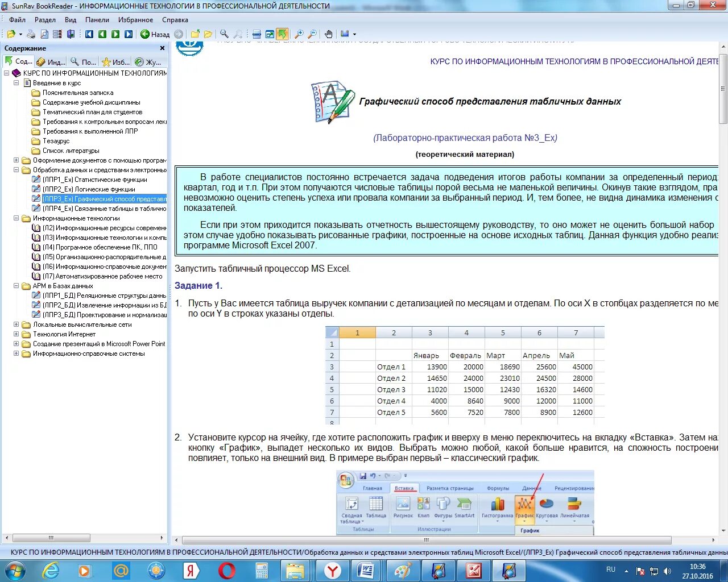Image resolution: width=728 pixels, height=582 pixels.
Task: Go to the first page with the blue arrow
Action: click(89, 34)
